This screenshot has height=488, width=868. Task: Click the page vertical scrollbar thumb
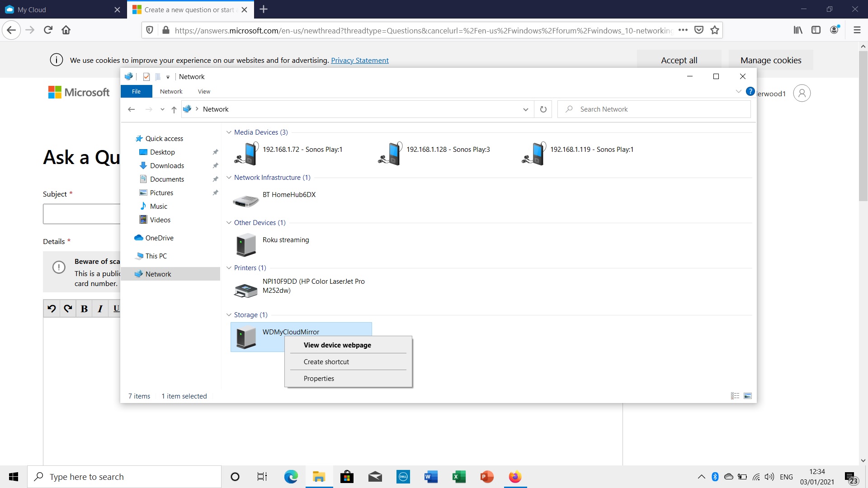863,126
